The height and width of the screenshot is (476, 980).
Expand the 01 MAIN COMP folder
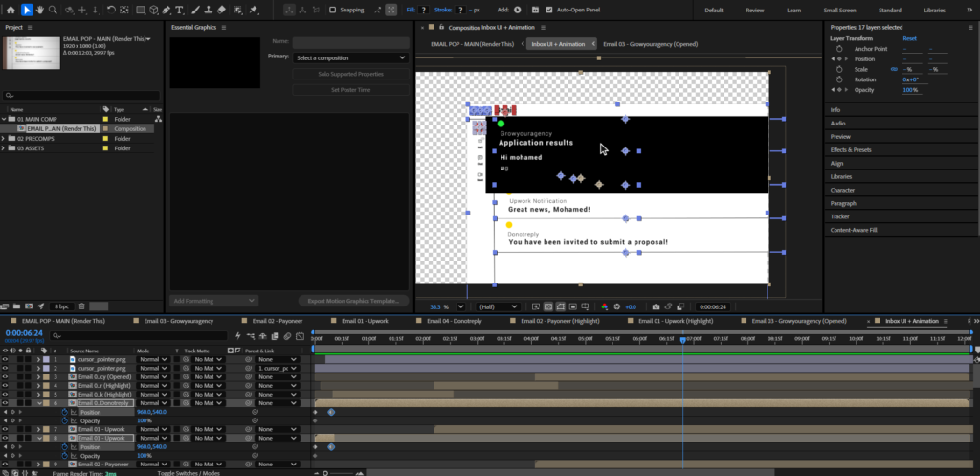click(x=5, y=119)
